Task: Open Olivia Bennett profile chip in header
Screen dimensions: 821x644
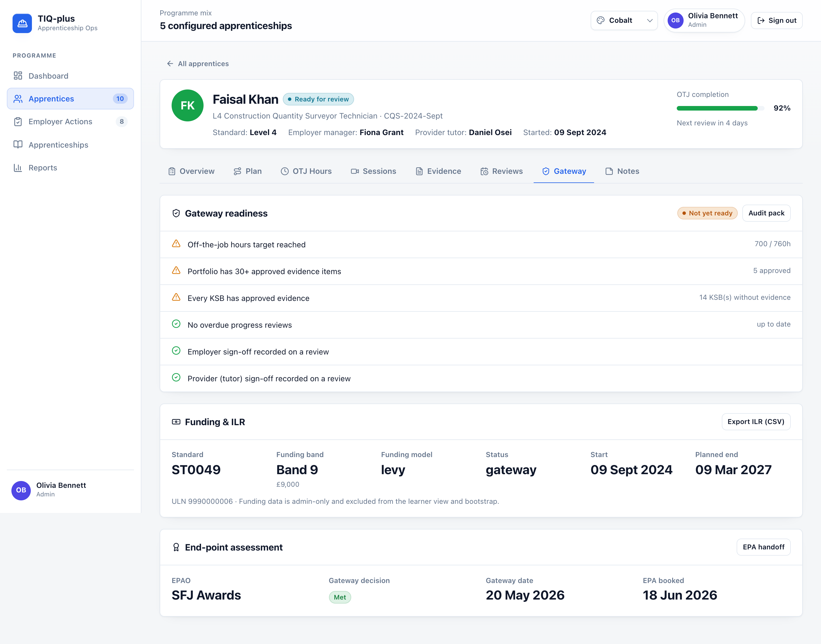Action: click(x=704, y=20)
